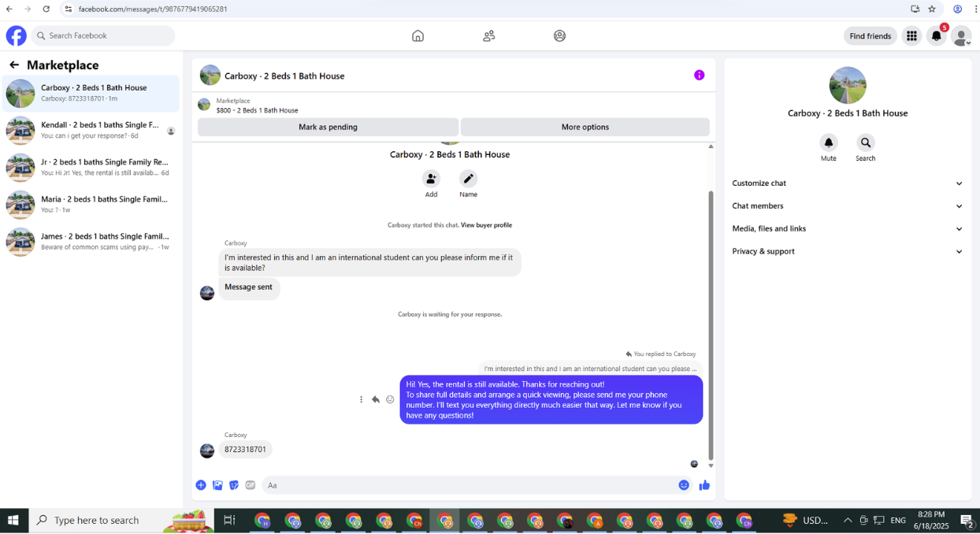Open the account profile avatar menu
This screenshot has height=534, width=980.
pyautogui.click(x=961, y=36)
